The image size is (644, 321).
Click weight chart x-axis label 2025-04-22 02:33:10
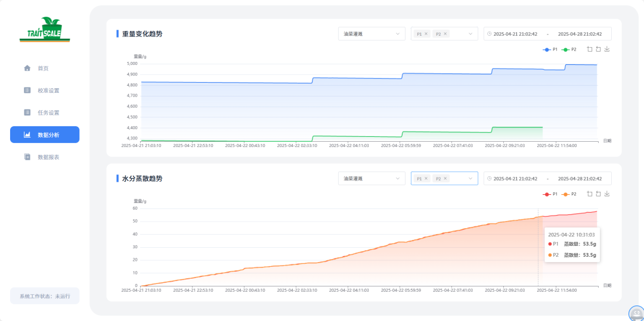pyautogui.click(x=296, y=145)
